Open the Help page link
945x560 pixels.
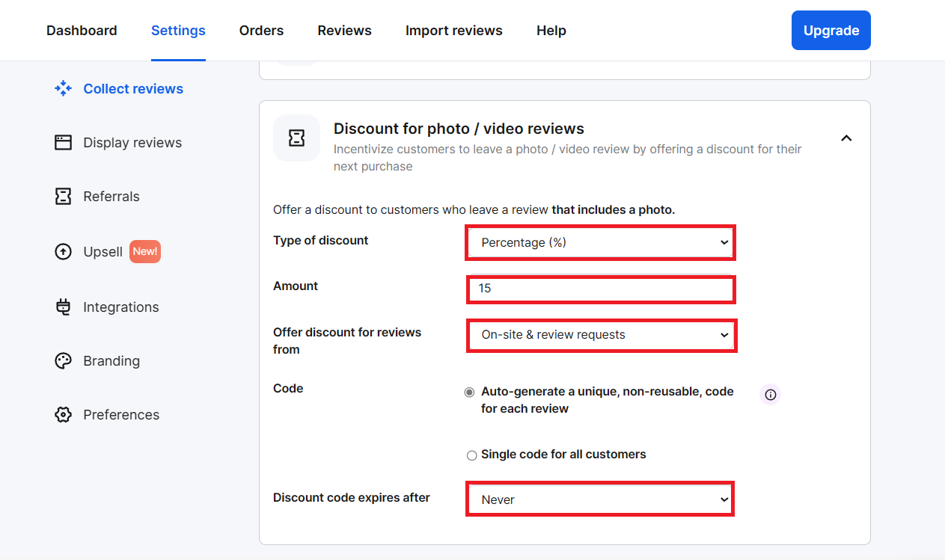tap(551, 31)
